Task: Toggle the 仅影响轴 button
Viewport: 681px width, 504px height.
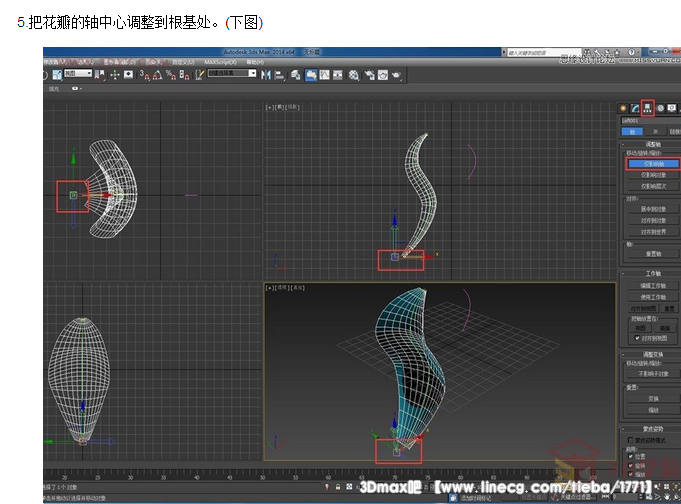Action: point(654,164)
